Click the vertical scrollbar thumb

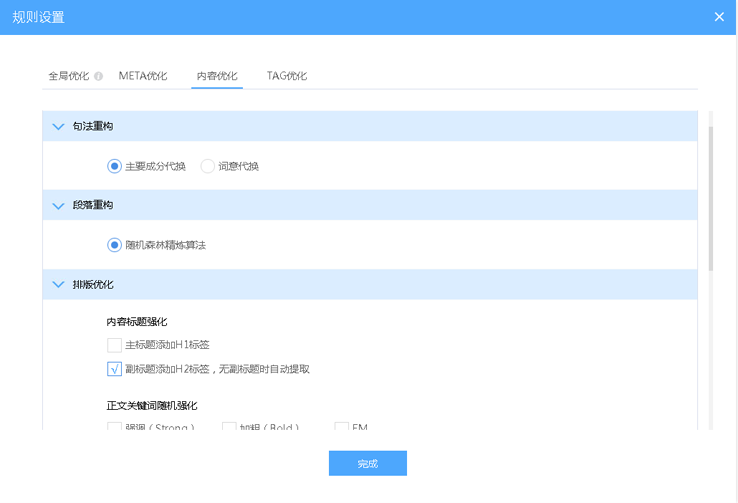coord(711,197)
